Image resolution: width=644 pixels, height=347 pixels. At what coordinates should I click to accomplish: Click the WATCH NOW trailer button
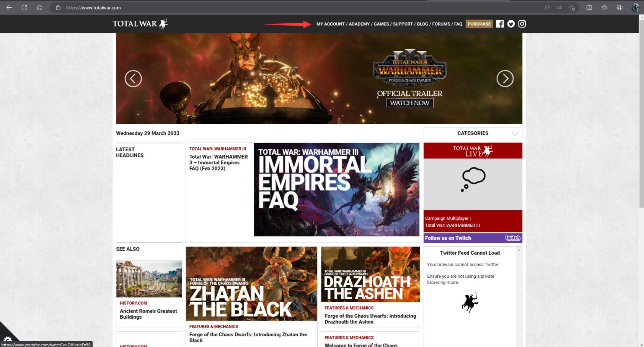pyautogui.click(x=410, y=103)
